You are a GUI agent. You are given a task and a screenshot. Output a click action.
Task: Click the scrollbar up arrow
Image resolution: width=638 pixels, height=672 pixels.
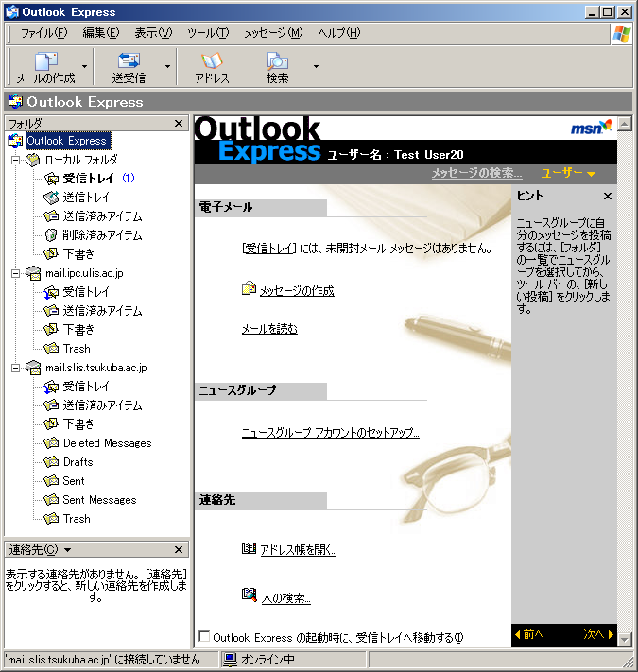(x=624, y=124)
